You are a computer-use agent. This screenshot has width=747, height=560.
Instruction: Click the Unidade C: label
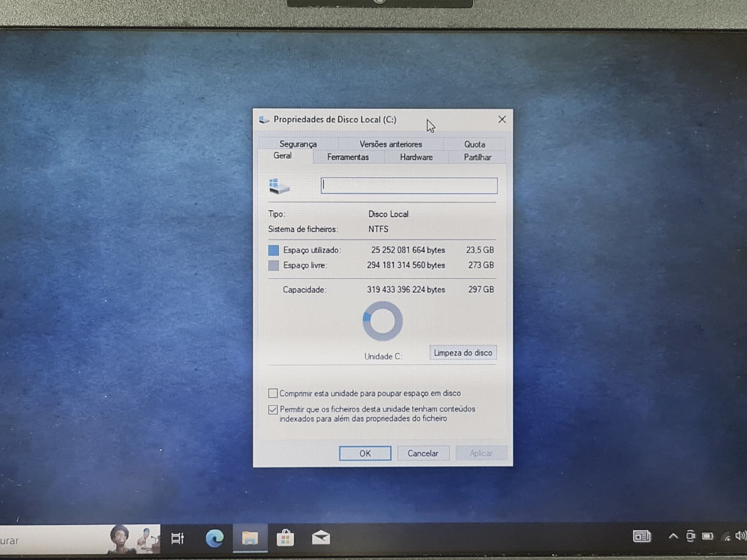383,357
